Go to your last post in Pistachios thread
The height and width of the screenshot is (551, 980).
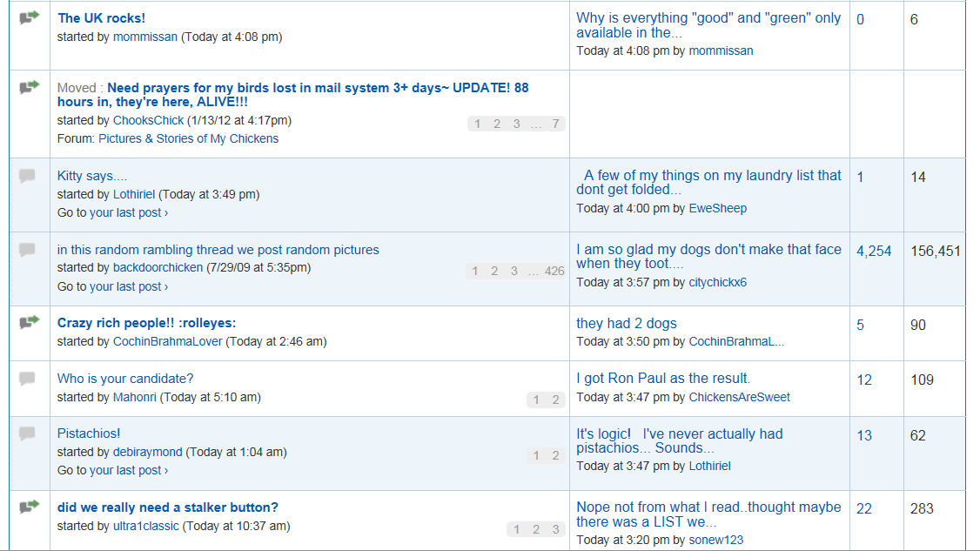tap(129, 470)
